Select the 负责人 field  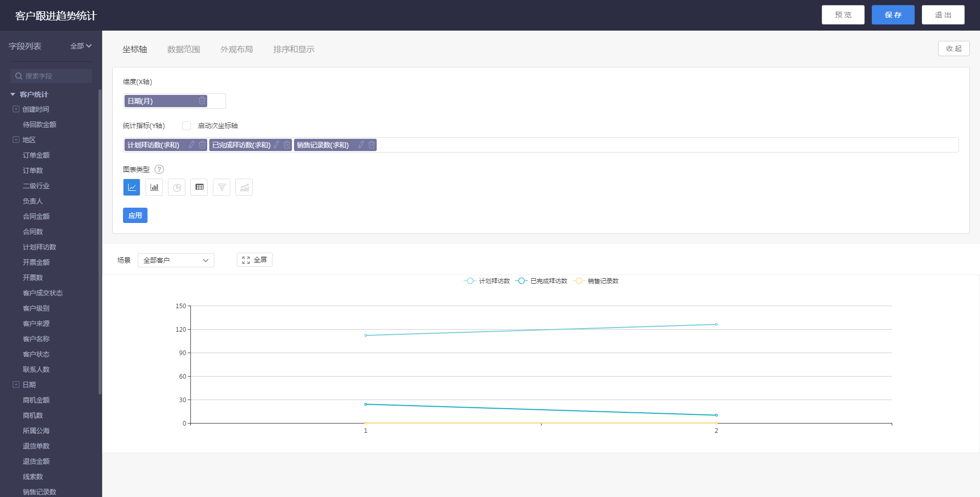[x=33, y=201]
